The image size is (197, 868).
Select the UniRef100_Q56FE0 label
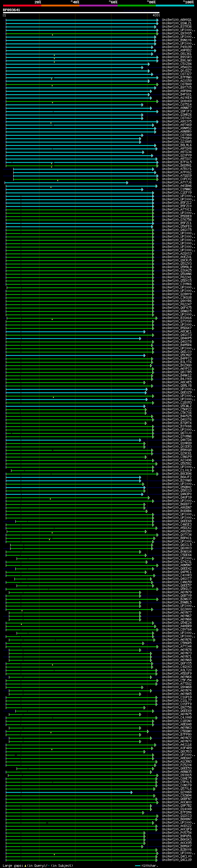177,226
